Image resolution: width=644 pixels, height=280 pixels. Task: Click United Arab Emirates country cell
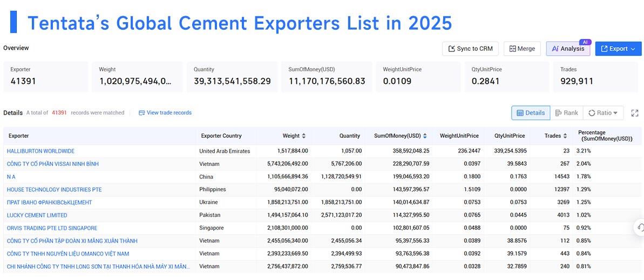pos(225,151)
